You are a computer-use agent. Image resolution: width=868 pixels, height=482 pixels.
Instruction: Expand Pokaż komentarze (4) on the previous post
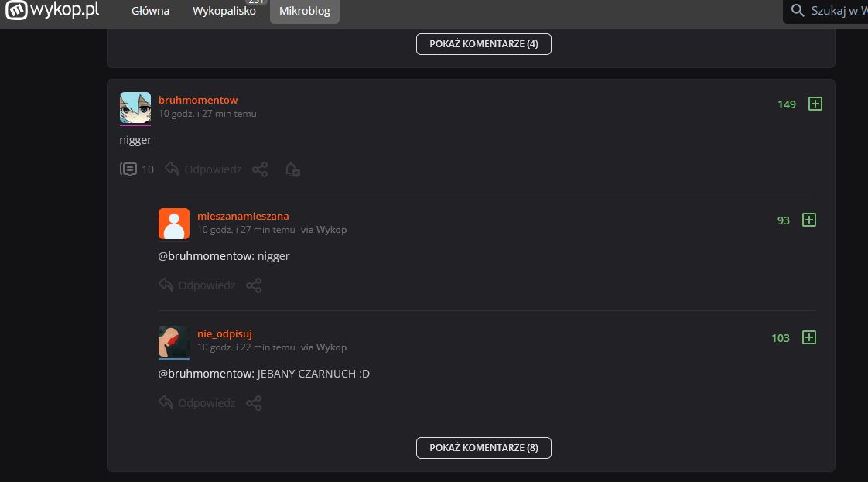click(484, 44)
